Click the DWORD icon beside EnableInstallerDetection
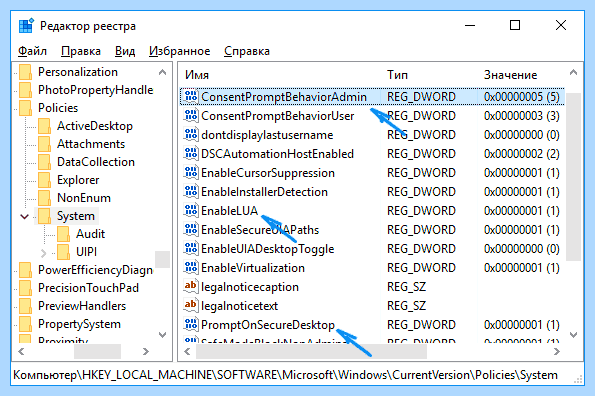595x396 pixels. (x=191, y=191)
